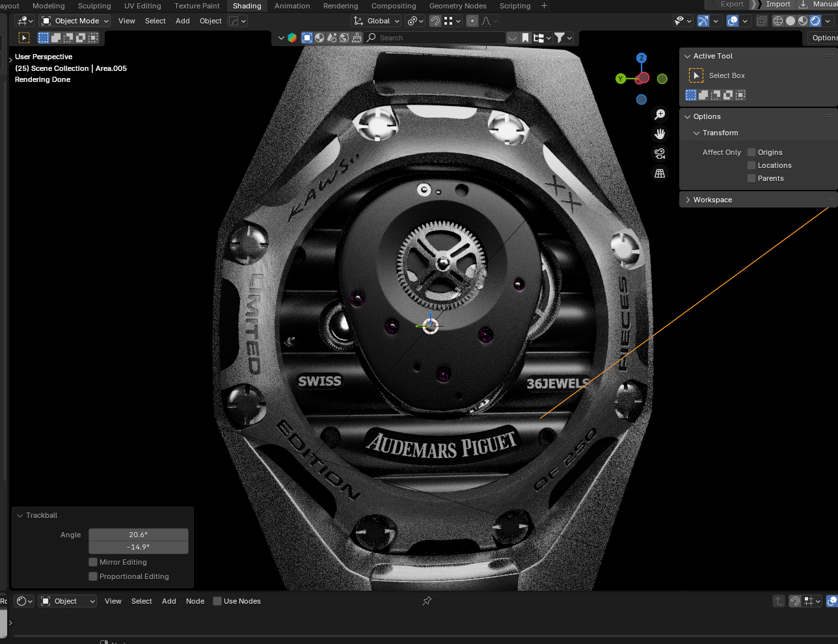838x644 pixels.
Task: Enable Affect Only Locations checkbox
Action: click(751, 165)
